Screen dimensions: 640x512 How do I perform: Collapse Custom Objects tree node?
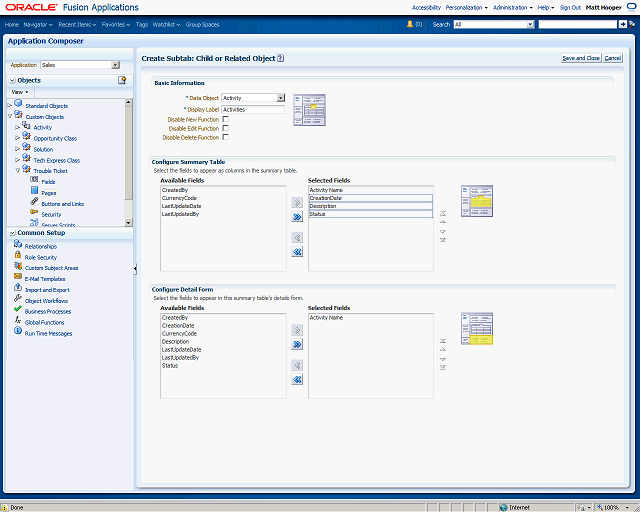(x=10, y=116)
